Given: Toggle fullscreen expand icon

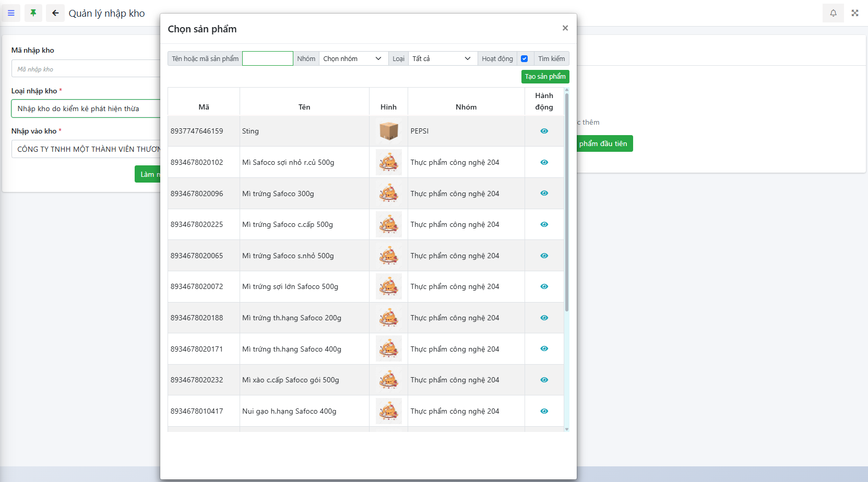Looking at the screenshot, I should [x=855, y=13].
